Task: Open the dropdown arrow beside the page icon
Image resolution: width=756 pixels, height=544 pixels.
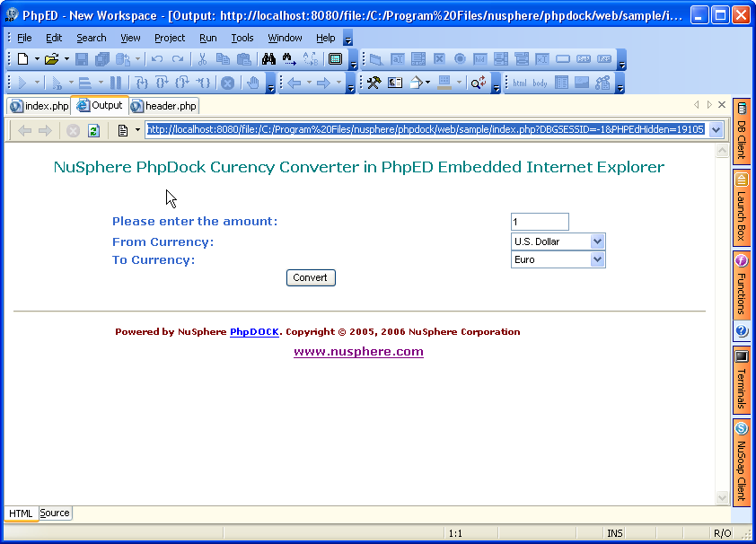Action: click(x=137, y=130)
